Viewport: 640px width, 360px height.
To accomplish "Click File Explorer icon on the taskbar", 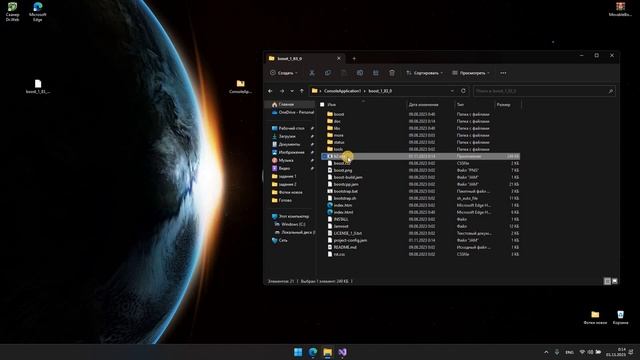I will [x=327, y=352].
